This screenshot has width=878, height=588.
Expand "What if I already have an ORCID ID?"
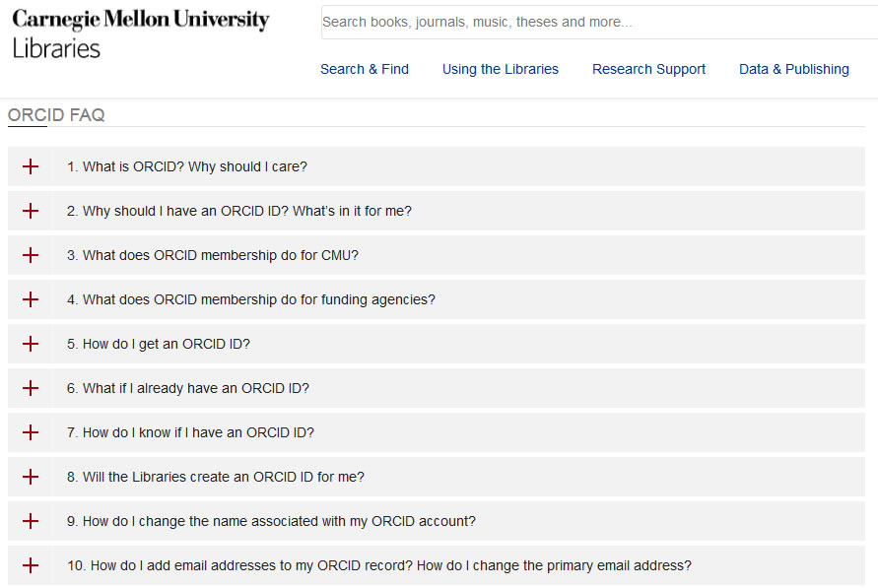[195, 388]
